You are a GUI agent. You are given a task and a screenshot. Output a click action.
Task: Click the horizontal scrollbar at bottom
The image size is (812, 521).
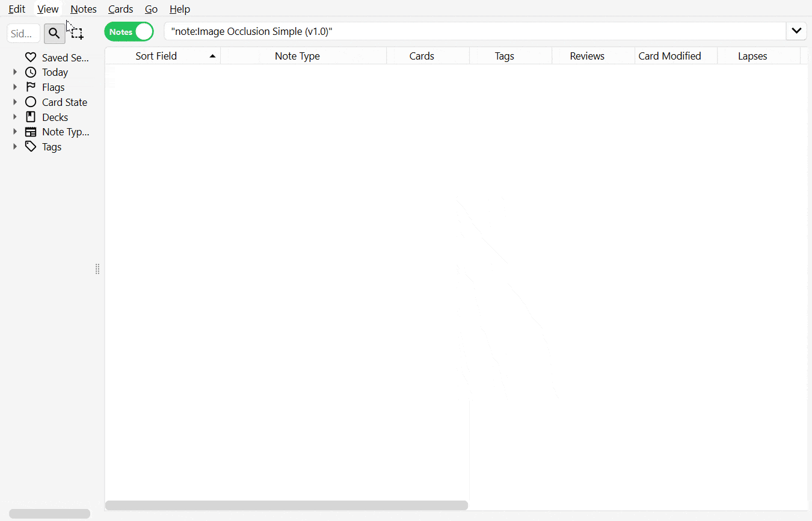(287, 505)
